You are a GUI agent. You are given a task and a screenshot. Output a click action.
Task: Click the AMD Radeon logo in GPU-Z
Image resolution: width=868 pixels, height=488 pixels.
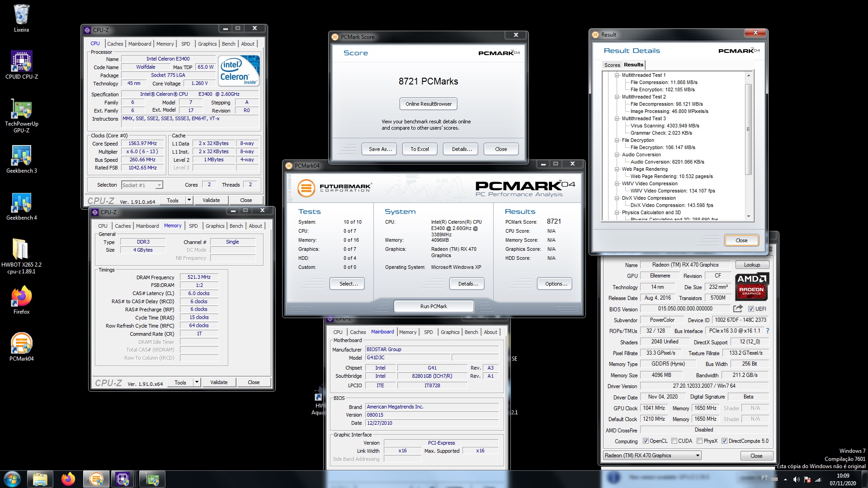coord(752,286)
